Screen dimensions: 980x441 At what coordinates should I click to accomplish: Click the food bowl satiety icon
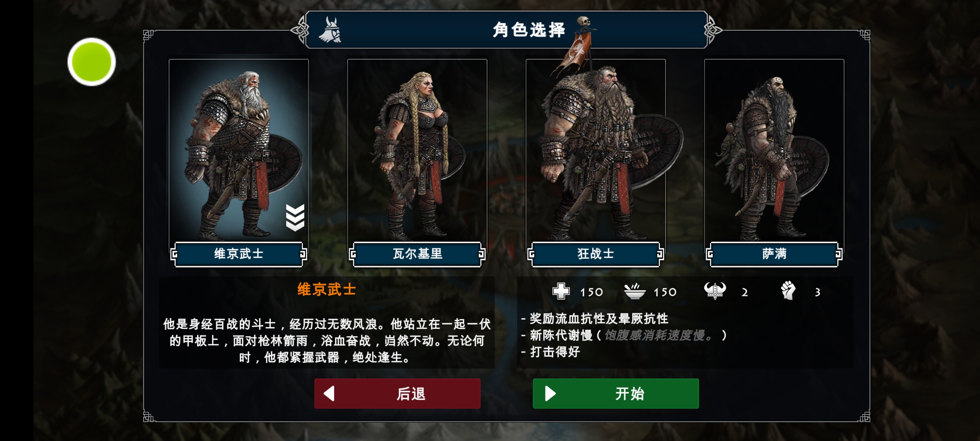635,292
